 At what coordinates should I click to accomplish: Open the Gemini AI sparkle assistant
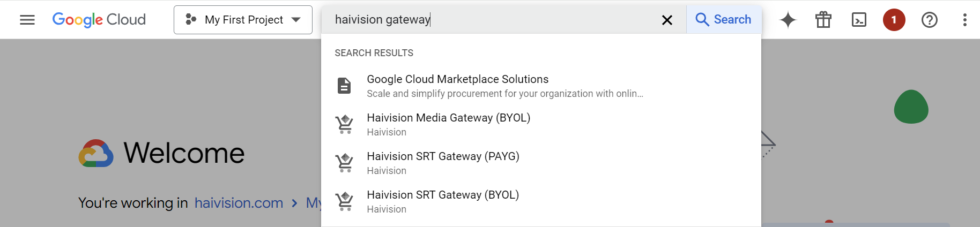788,20
